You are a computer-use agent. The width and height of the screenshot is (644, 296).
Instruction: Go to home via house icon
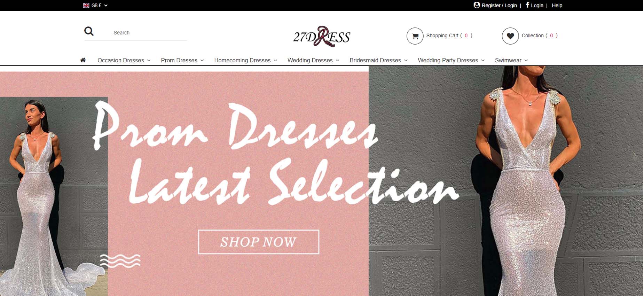click(83, 60)
